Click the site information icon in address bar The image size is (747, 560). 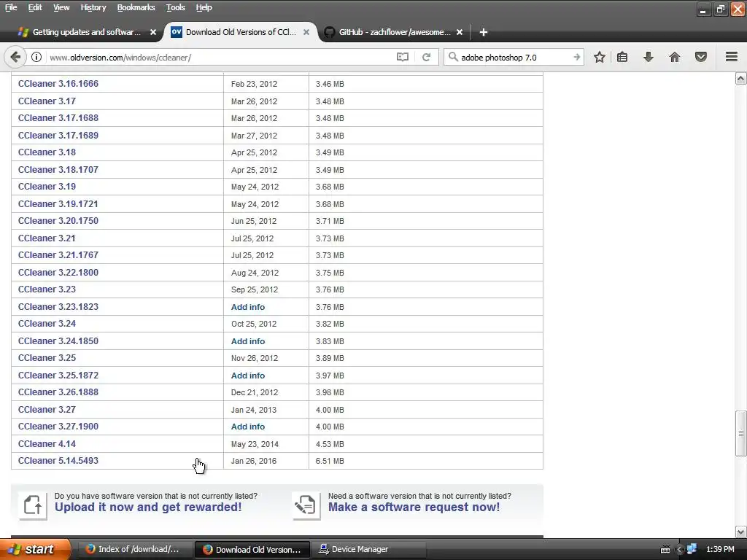click(36, 57)
